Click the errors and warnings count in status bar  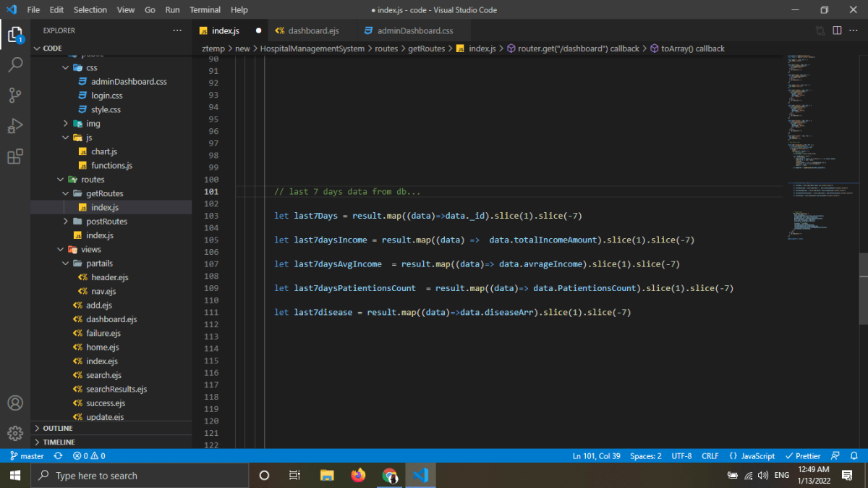[89, 456]
